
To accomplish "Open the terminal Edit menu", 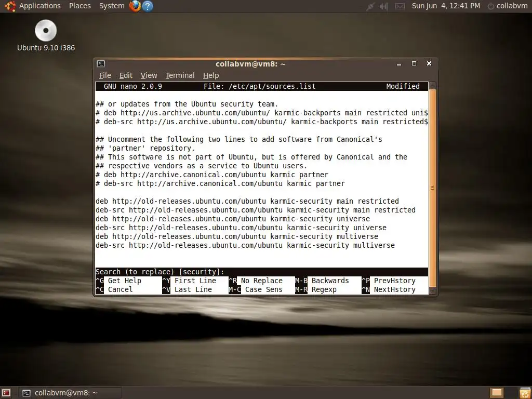I will pyautogui.click(x=126, y=75).
